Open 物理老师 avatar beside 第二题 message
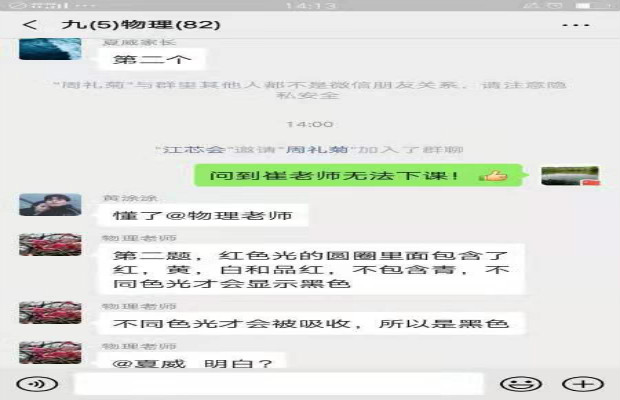620x400 pixels. tap(50, 246)
